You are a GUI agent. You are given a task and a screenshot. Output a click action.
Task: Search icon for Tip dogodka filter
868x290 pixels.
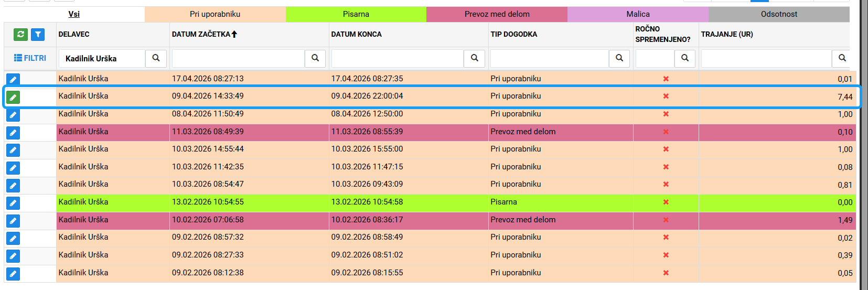click(619, 58)
